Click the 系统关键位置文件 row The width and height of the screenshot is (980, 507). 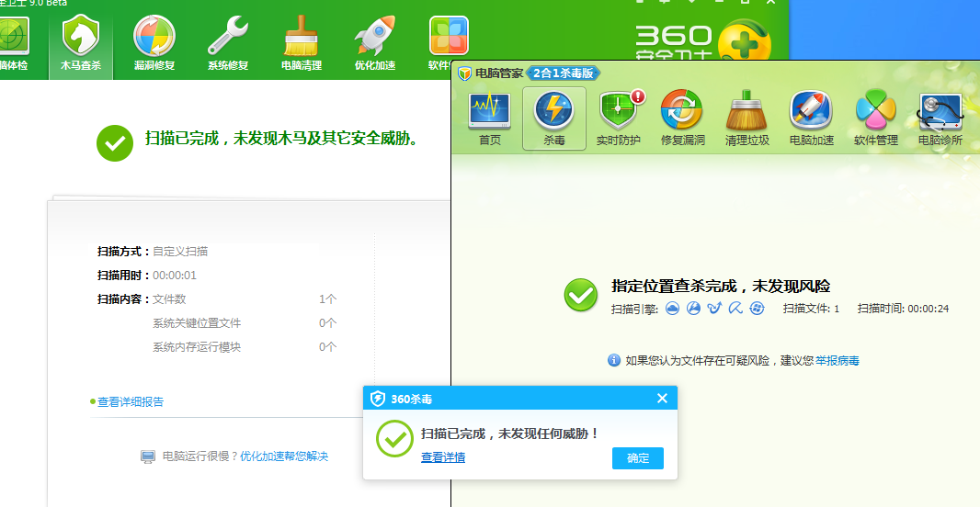coord(245,322)
